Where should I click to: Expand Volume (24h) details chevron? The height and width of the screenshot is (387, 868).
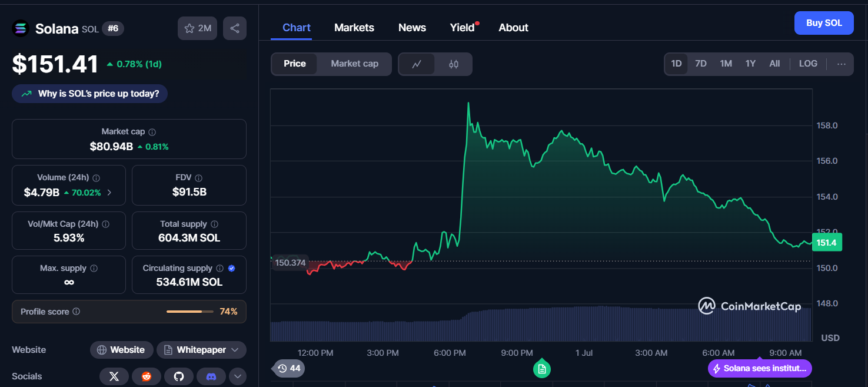tap(109, 193)
